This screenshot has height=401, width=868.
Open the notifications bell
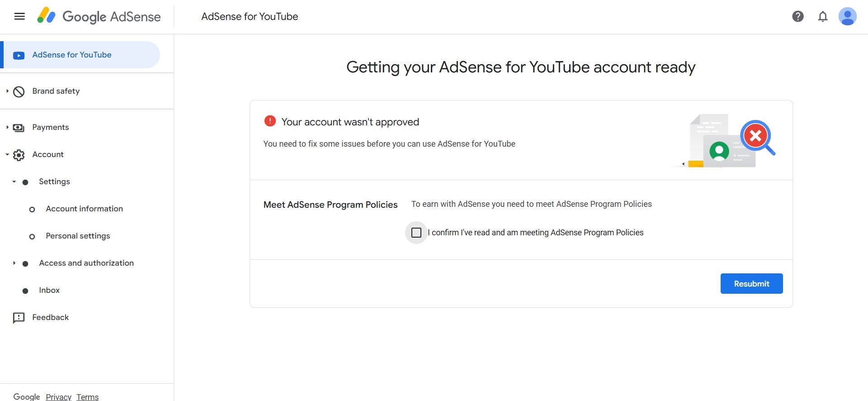point(823,17)
